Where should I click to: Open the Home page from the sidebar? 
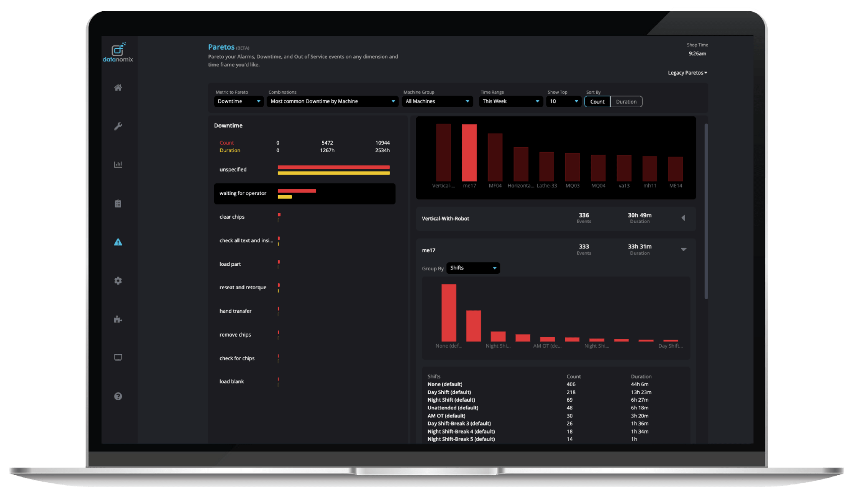(118, 87)
